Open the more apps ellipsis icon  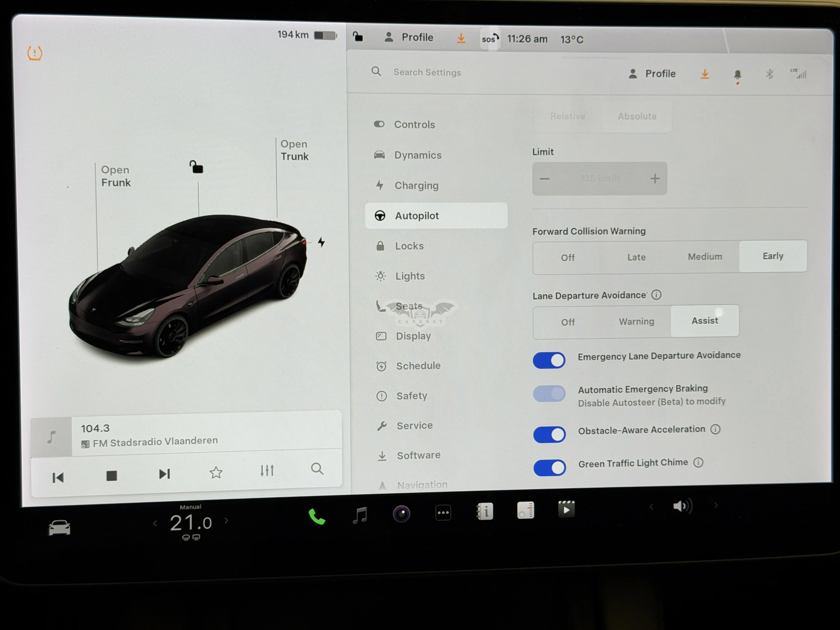tap(443, 513)
